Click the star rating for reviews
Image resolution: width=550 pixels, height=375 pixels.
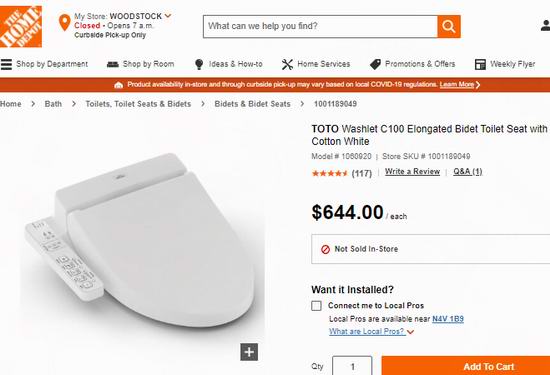point(329,173)
